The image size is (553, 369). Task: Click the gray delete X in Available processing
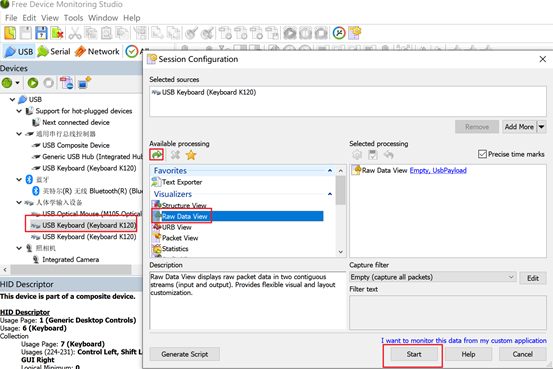[x=175, y=155]
